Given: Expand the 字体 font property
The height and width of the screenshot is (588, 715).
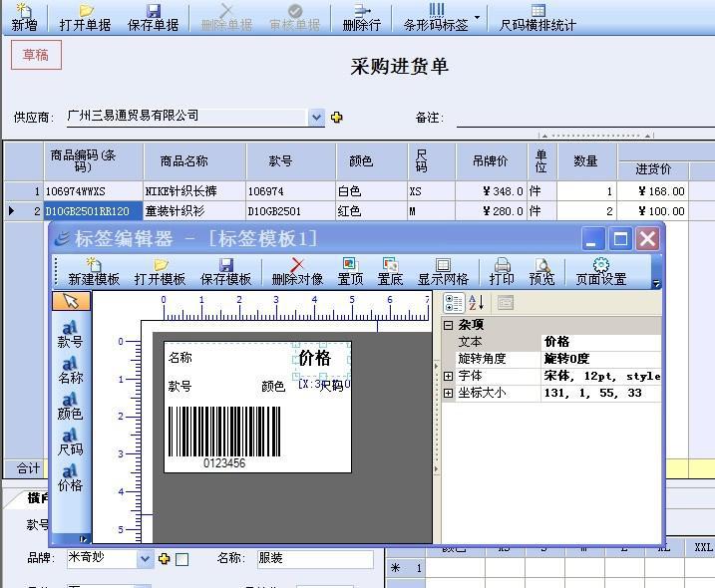Looking at the screenshot, I should tap(449, 377).
